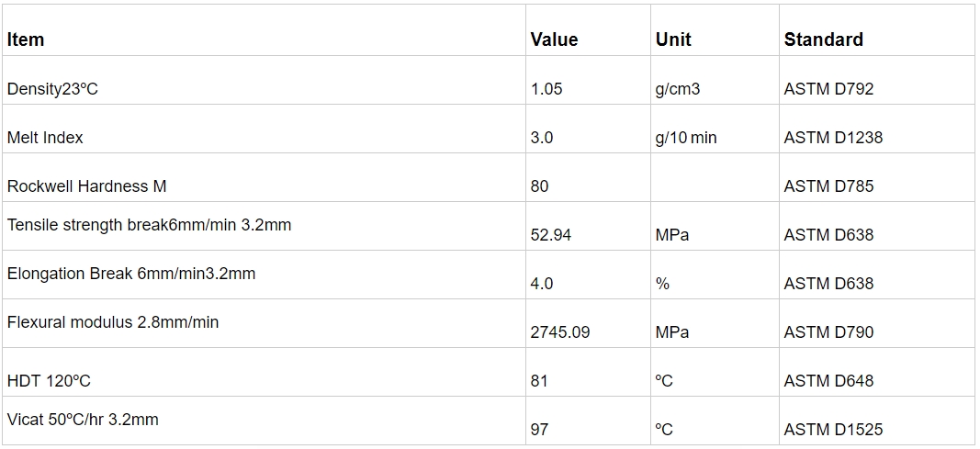This screenshot has height=449, width=980.
Task: Select the Flexural modulus item cell
Action: click(113, 322)
